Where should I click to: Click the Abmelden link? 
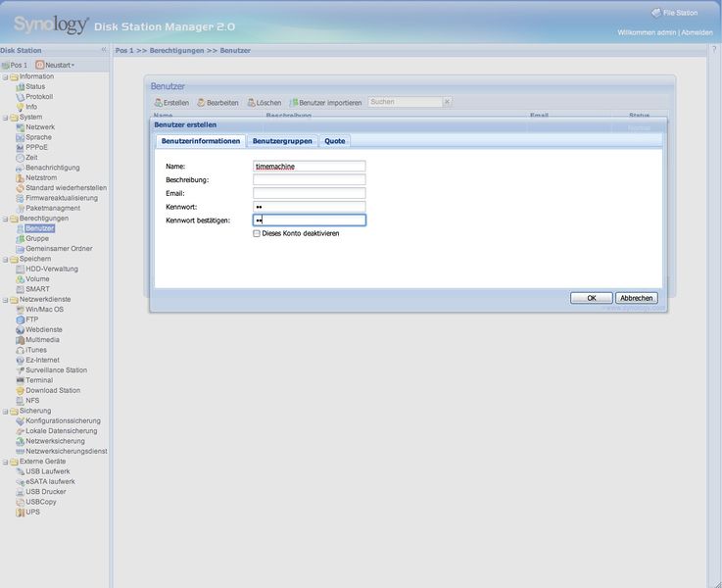coord(697,32)
